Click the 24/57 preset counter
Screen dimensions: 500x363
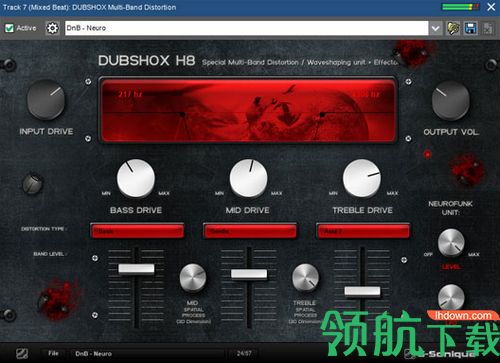click(x=244, y=353)
